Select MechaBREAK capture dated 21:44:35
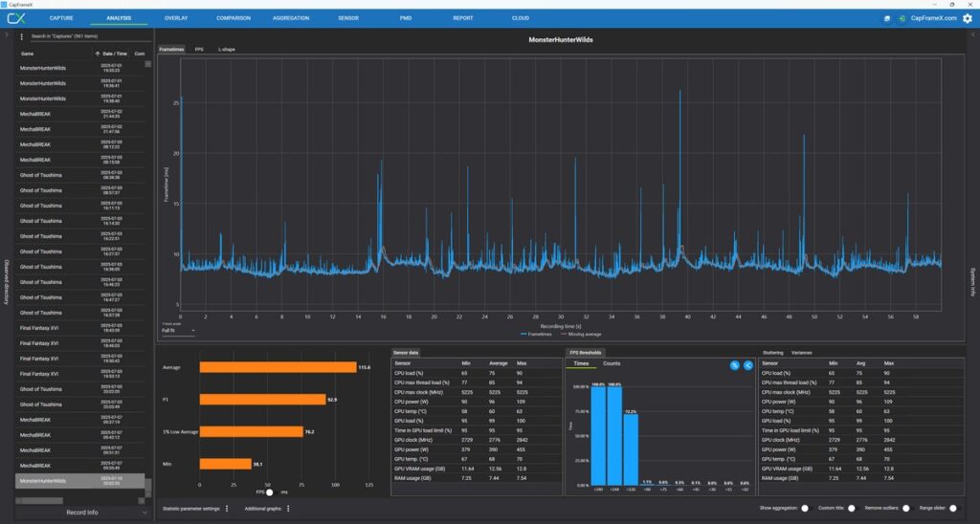 80,114
